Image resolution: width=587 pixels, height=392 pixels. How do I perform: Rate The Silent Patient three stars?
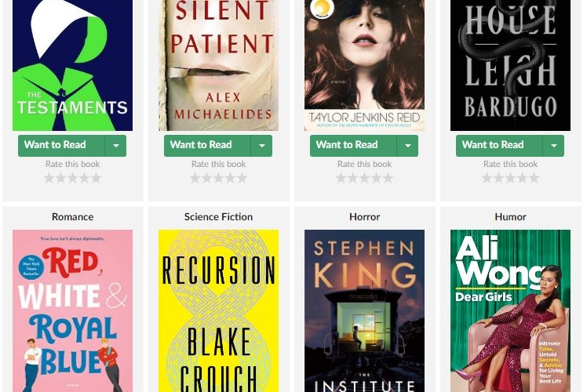point(219,178)
